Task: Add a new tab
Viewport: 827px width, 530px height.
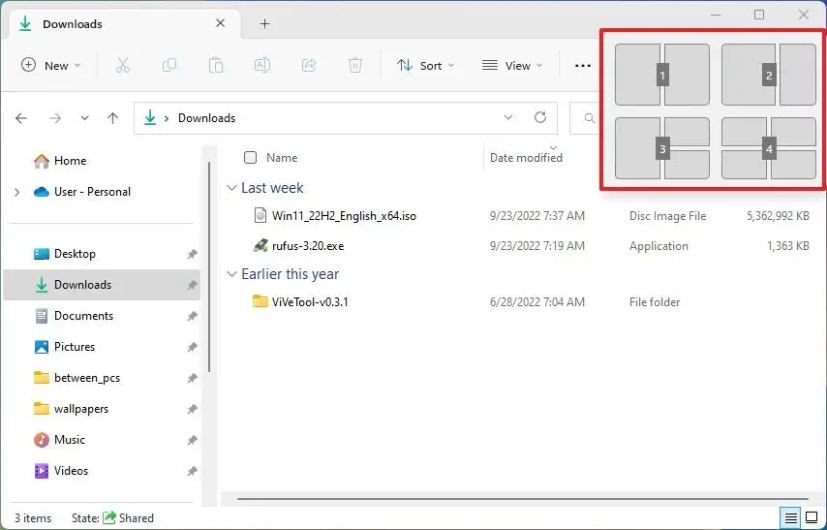Action: 265,24
